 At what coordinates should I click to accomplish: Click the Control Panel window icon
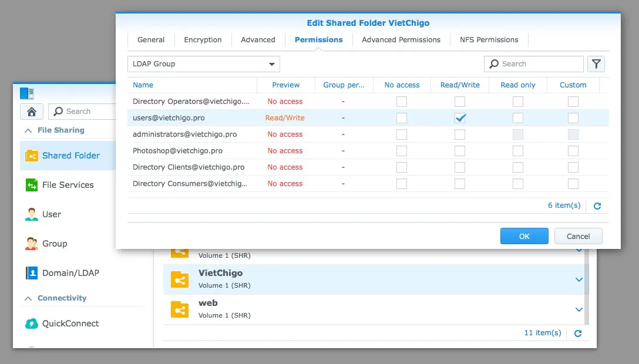[x=27, y=93]
